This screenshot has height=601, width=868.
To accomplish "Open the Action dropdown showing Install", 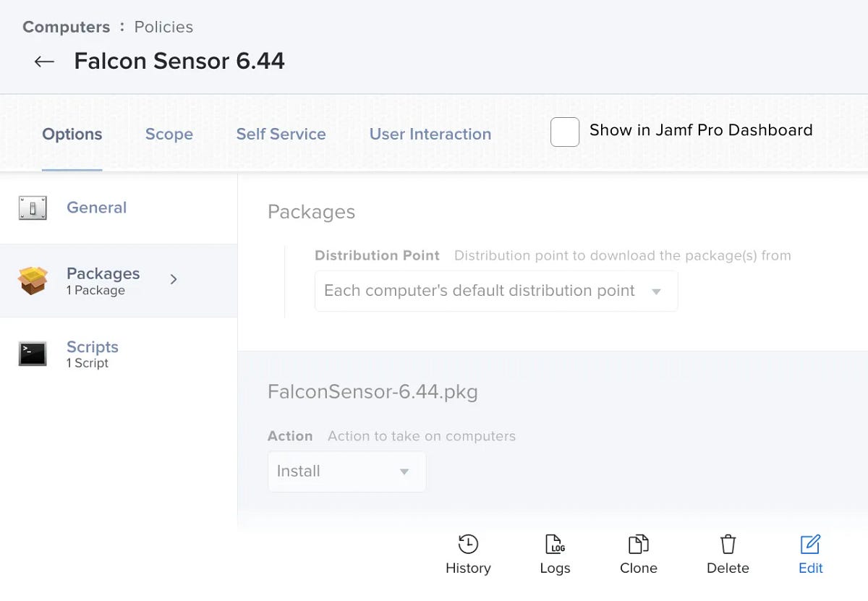I will [346, 471].
